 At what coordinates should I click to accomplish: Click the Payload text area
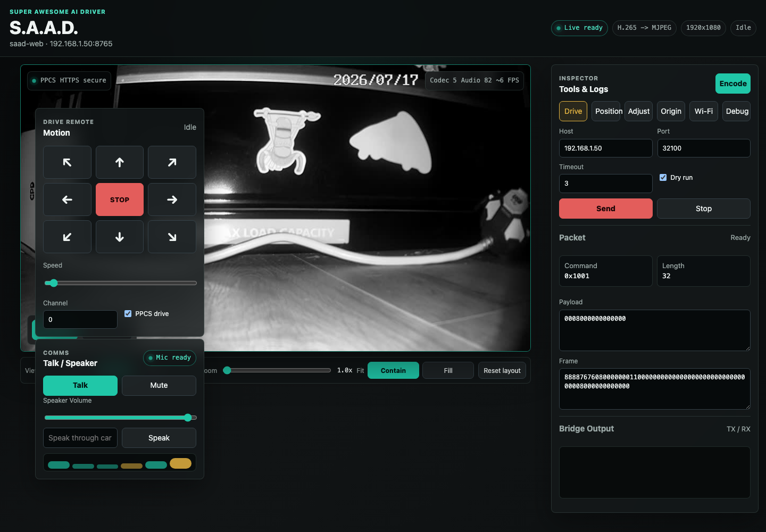tap(655, 330)
